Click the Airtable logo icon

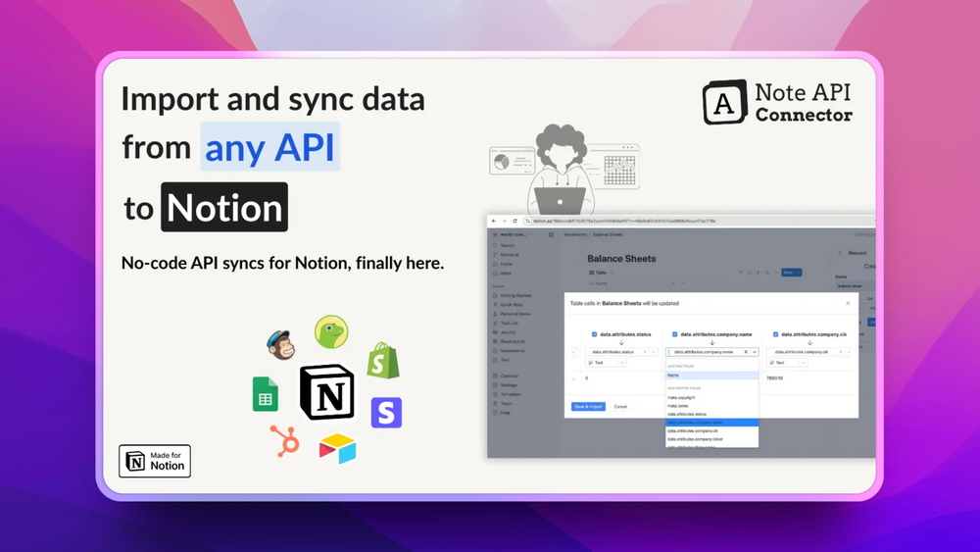point(337,448)
